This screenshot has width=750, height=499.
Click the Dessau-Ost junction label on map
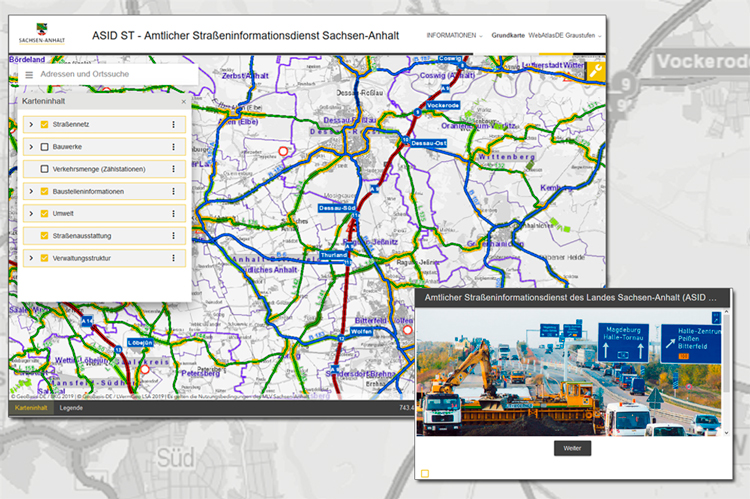[x=429, y=143]
